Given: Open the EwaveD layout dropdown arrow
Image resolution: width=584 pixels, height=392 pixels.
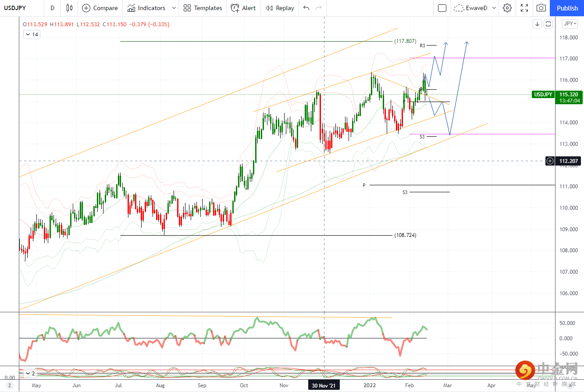Looking at the screenshot, I should click(x=494, y=8).
